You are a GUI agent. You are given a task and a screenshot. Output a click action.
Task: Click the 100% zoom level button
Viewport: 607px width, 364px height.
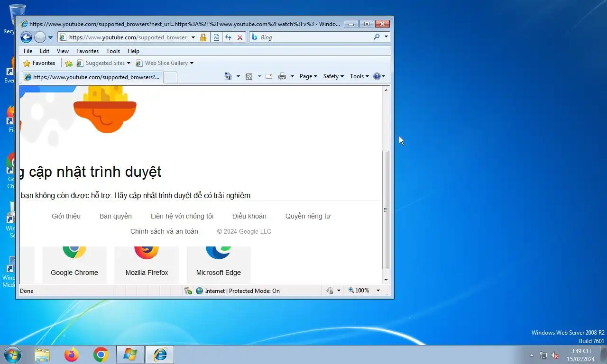click(x=359, y=291)
